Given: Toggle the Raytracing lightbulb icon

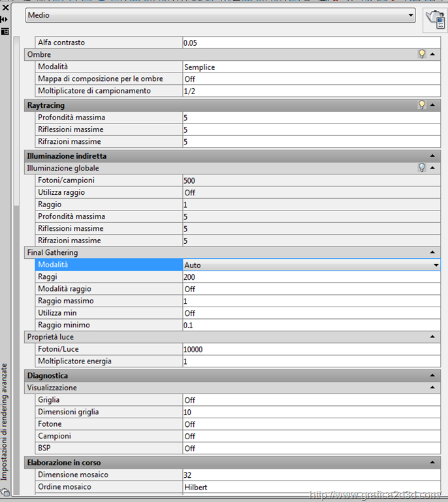Looking at the screenshot, I should point(423,105).
